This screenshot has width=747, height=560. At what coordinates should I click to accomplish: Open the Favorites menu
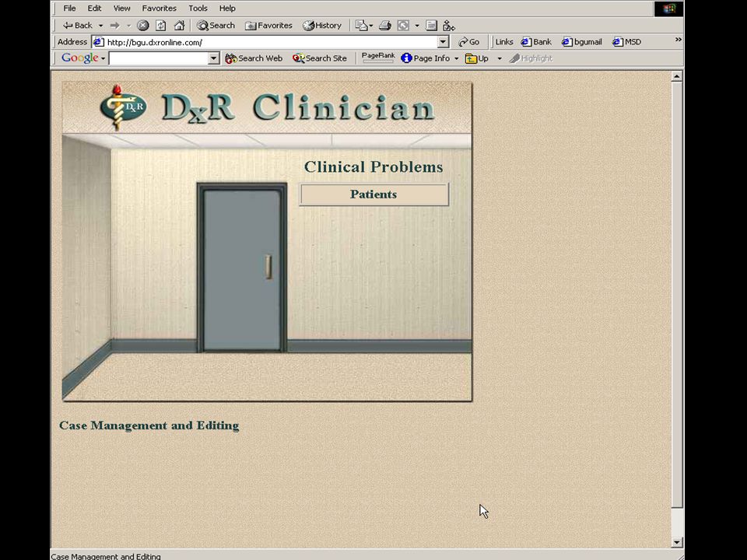click(159, 8)
